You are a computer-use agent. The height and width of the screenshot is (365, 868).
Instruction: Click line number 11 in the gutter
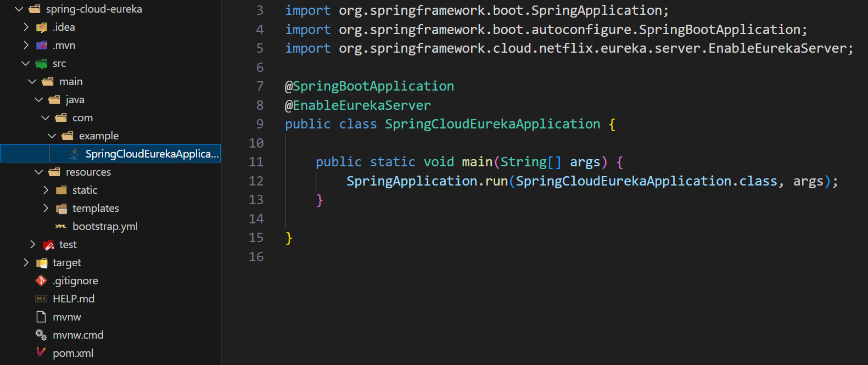coord(256,162)
